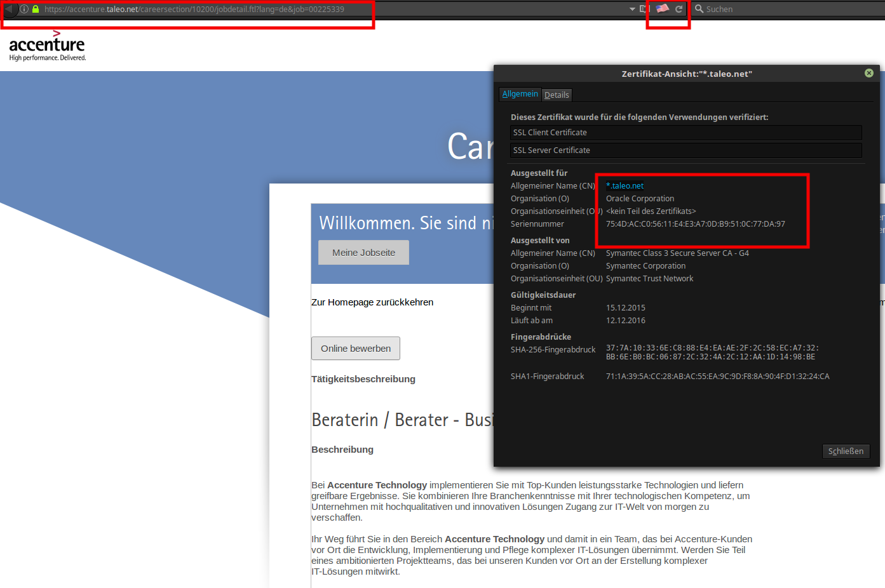The image size is (885, 588).
Task: Open the URL history dropdown arrow
Action: [x=632, y=9]
